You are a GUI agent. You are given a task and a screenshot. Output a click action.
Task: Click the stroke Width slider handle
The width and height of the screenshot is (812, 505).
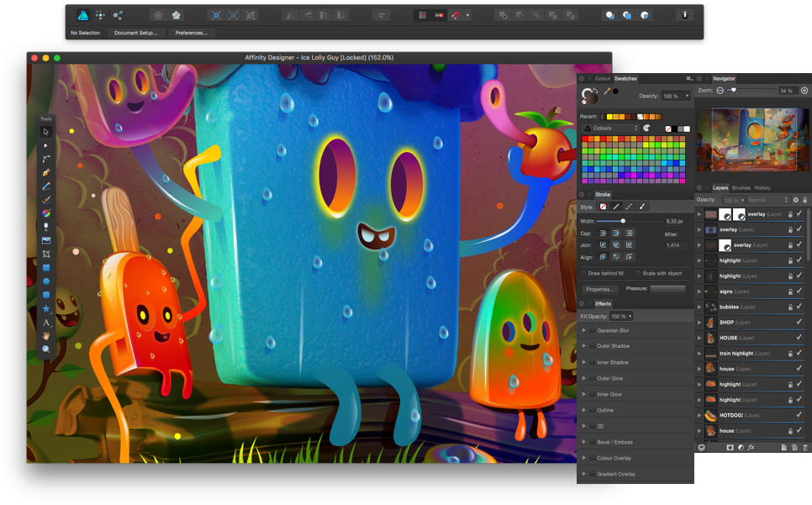coord(623,221)
